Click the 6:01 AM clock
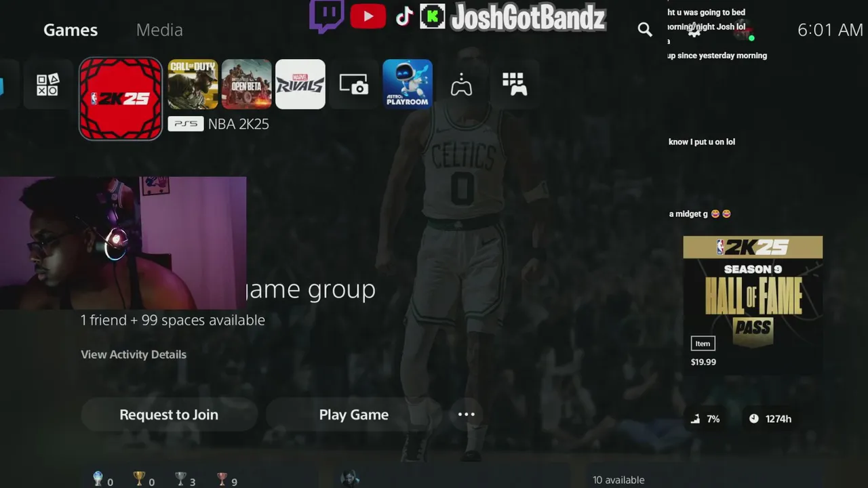The width and height of the screenshot is (868, 488). coord(830,30)
